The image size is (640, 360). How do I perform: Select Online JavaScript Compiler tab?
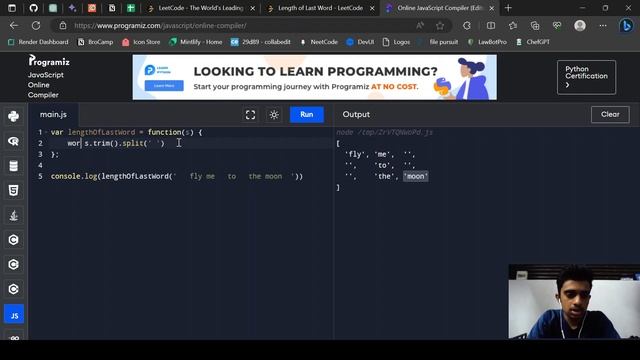[x=440, y=8]
